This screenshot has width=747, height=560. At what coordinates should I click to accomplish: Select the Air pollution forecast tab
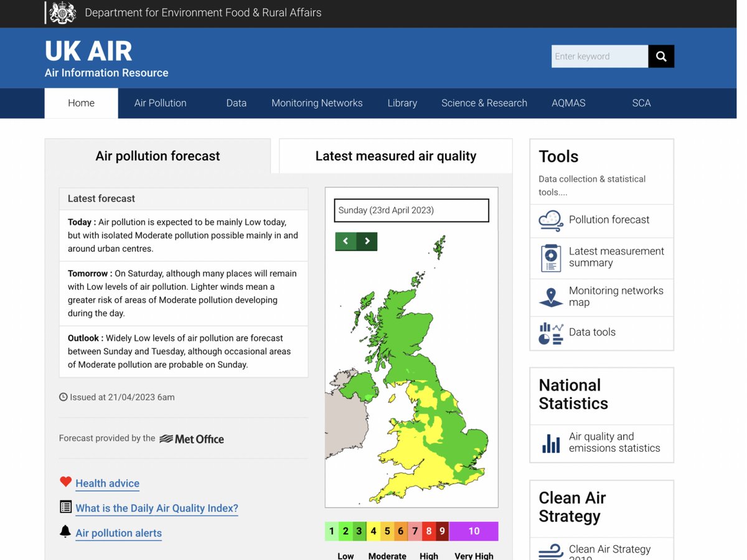[x=157, y=156]
